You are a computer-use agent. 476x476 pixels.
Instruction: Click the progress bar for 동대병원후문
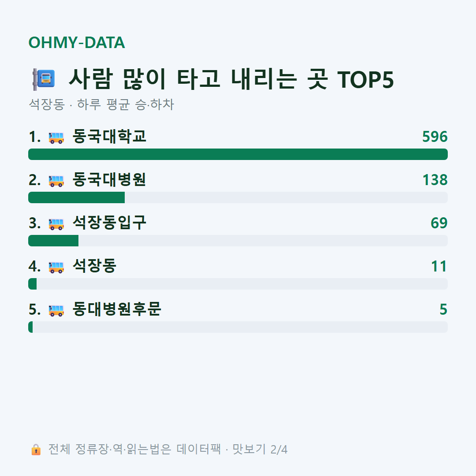tap(238, 327)
